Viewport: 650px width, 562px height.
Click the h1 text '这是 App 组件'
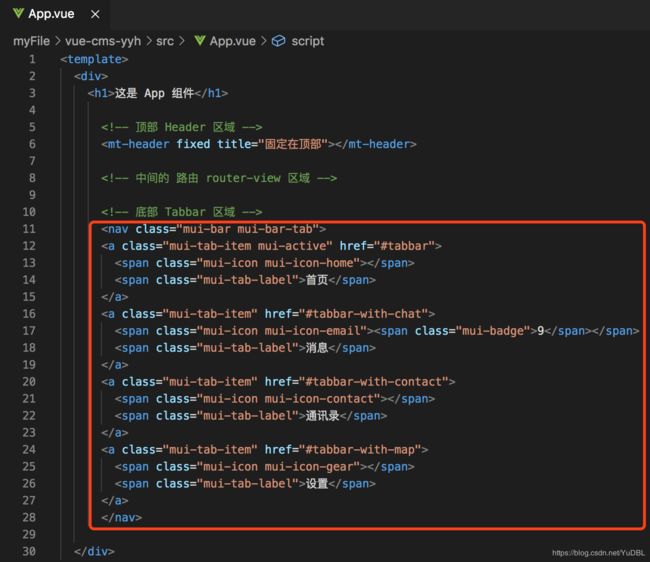[x=154, y=93]
